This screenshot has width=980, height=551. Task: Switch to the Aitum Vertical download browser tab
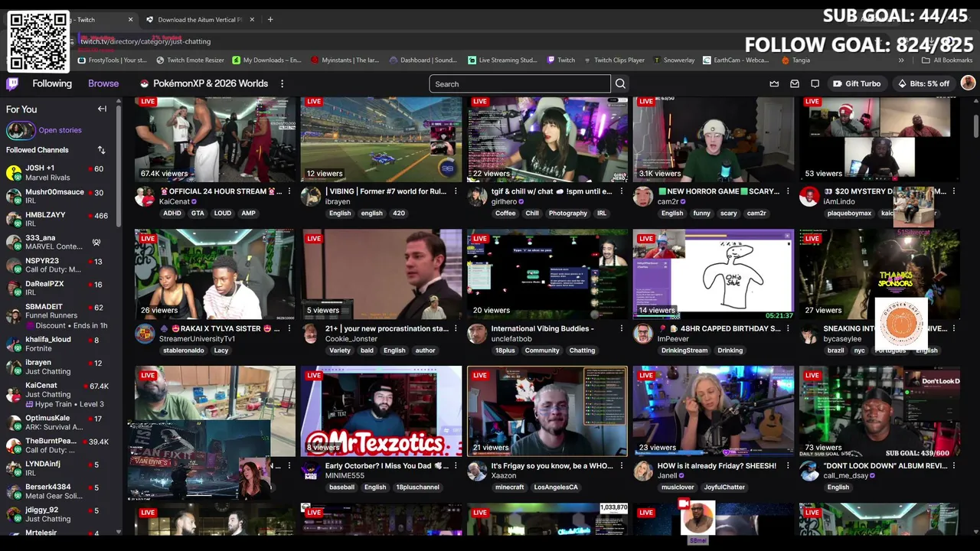click(x=199, y=19)
